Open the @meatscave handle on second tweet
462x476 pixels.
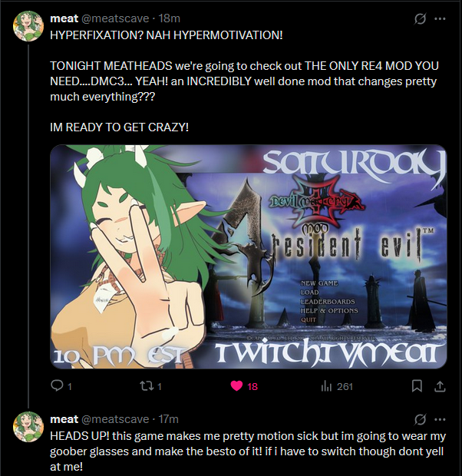115,419
